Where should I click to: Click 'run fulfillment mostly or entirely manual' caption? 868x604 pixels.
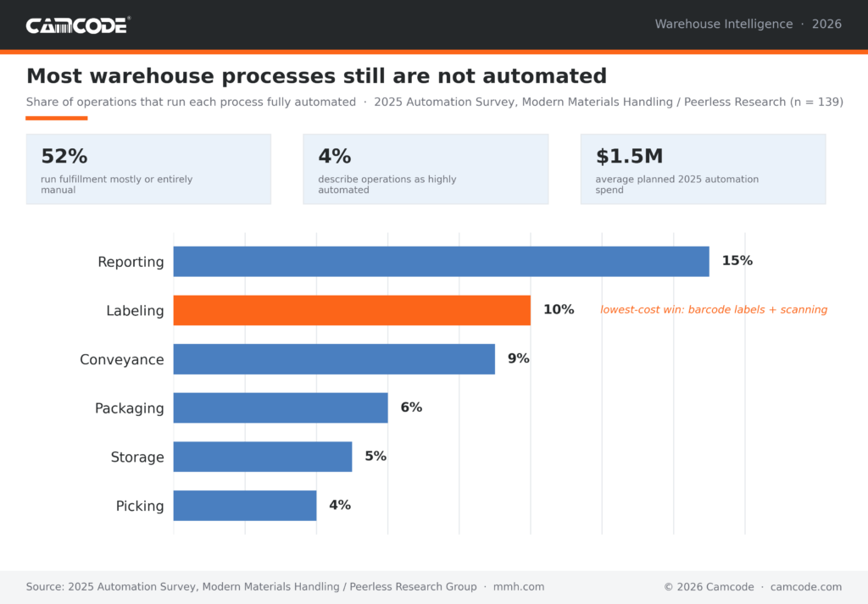pos(116,184)
